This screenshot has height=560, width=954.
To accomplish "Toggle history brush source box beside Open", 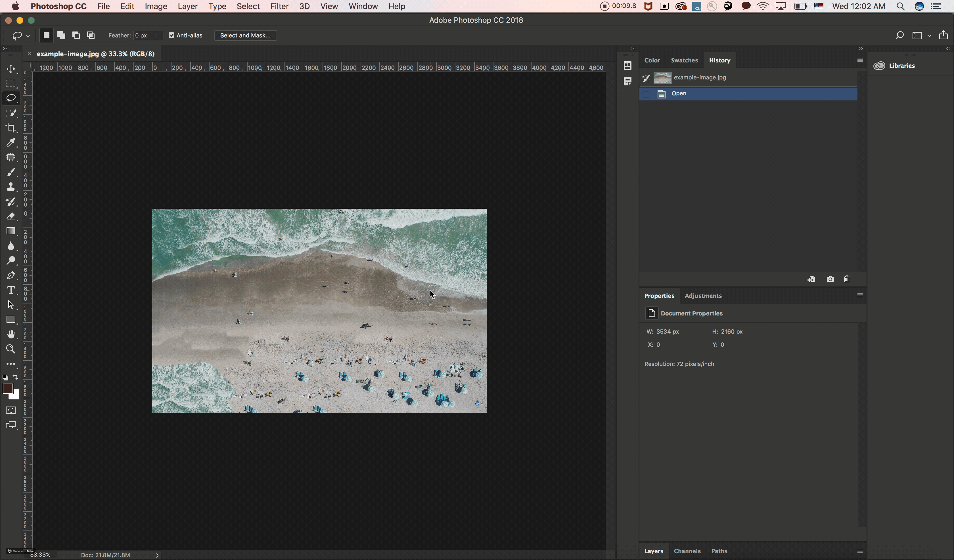I will point(646,94).
